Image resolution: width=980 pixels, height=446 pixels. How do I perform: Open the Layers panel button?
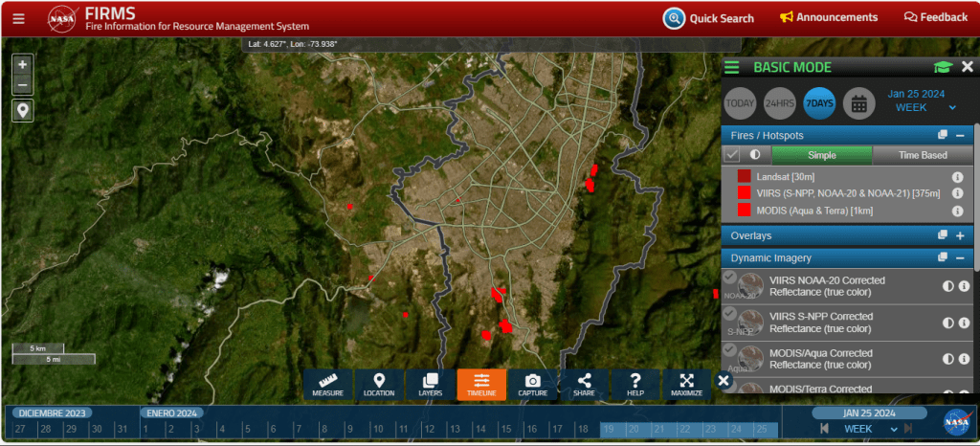point(431,384)
